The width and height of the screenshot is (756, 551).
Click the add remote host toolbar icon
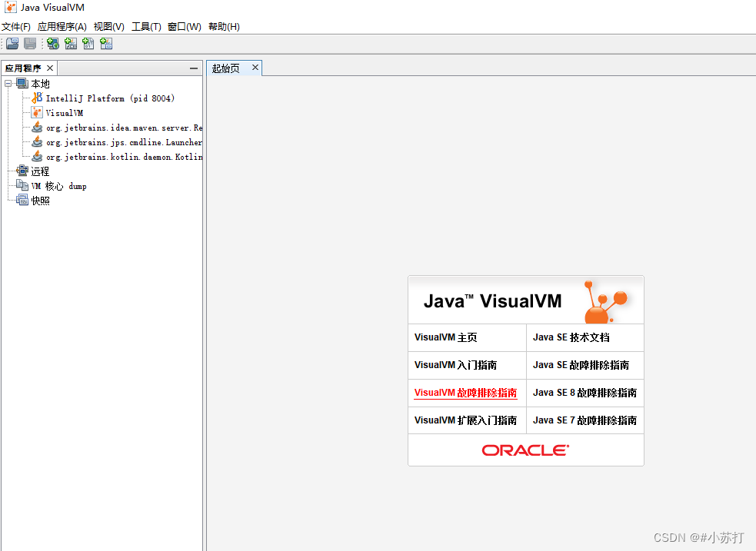pos(52,43)
